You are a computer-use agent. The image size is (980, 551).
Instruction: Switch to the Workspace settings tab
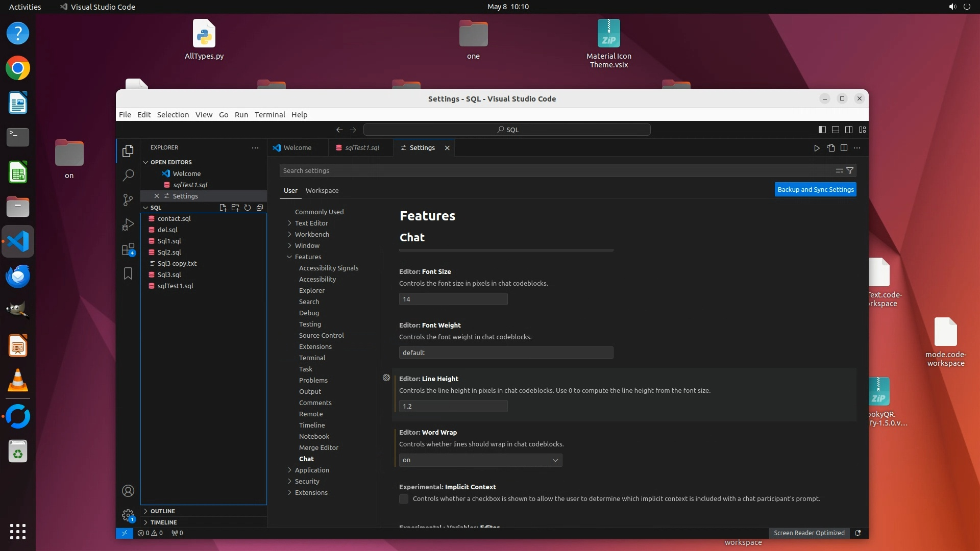tap(322, 190)
